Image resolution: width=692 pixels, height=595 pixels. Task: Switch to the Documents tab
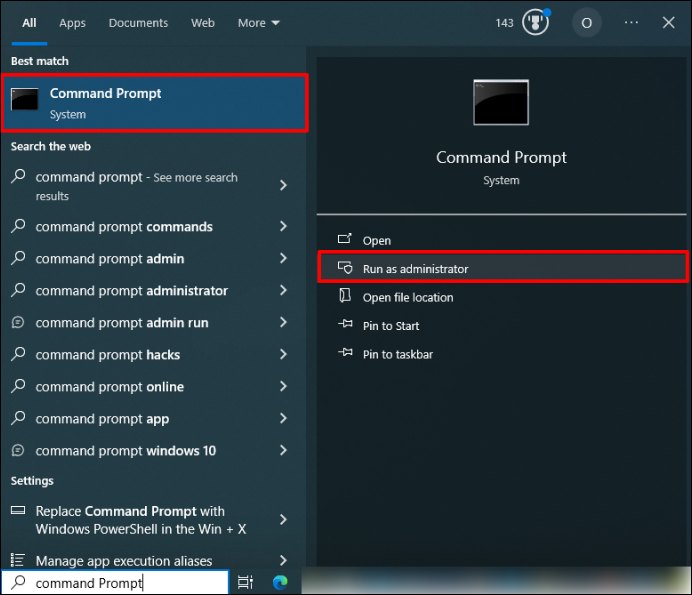[138, 23]
